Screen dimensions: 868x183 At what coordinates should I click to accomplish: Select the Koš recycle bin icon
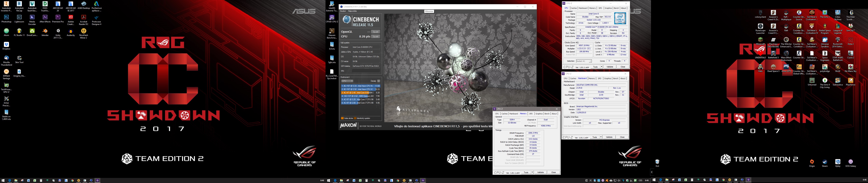point(657,163)
